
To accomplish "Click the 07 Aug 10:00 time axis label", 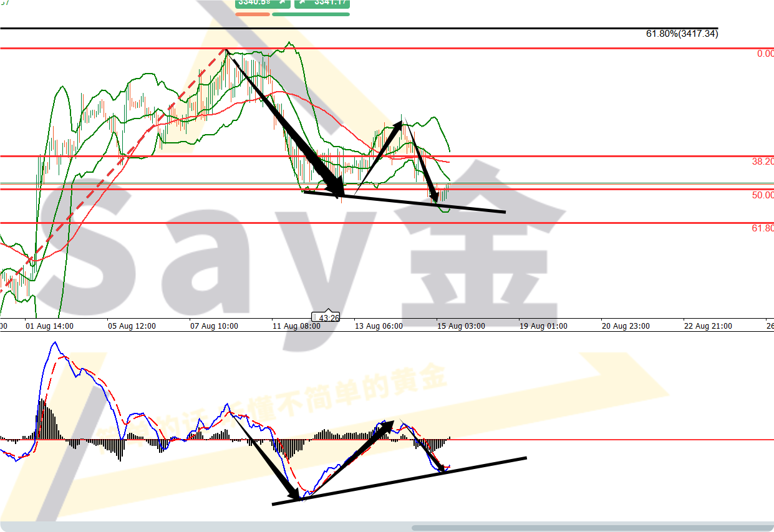I will [214, 326].
